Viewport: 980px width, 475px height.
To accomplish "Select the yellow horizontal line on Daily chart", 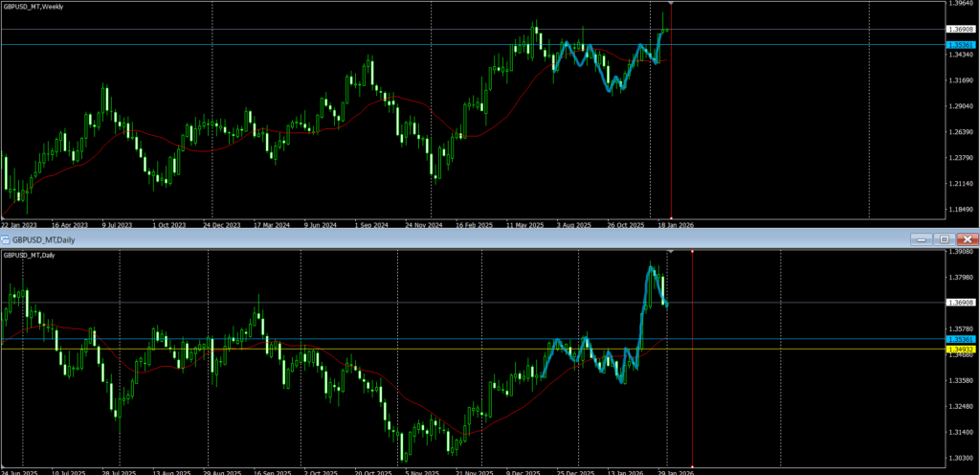I will (x=287, y=350).
